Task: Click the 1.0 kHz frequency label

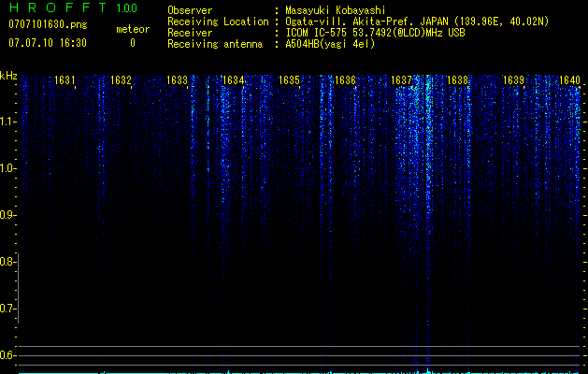Action: 7,168
